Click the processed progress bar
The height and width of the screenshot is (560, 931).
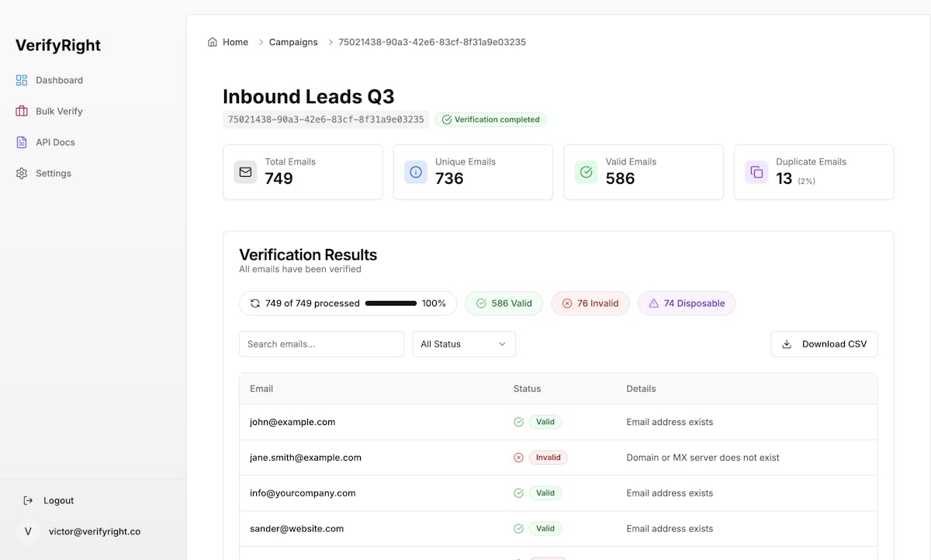tap(391, 303)
